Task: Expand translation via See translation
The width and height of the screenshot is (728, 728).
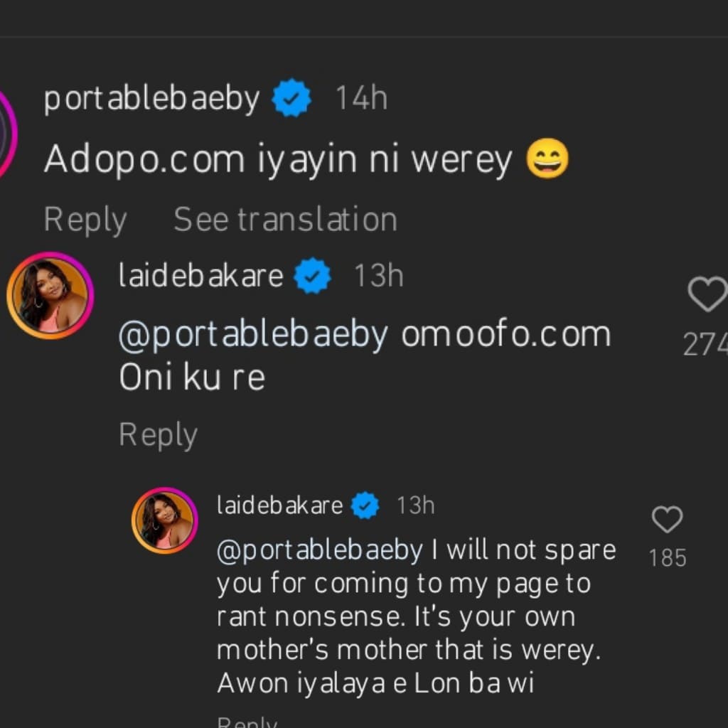Action: 284,218
